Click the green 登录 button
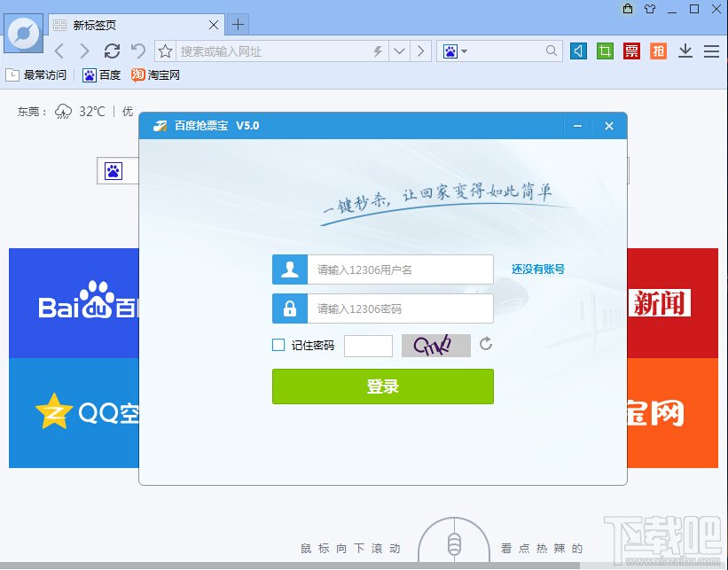 [x=382, y=387]
